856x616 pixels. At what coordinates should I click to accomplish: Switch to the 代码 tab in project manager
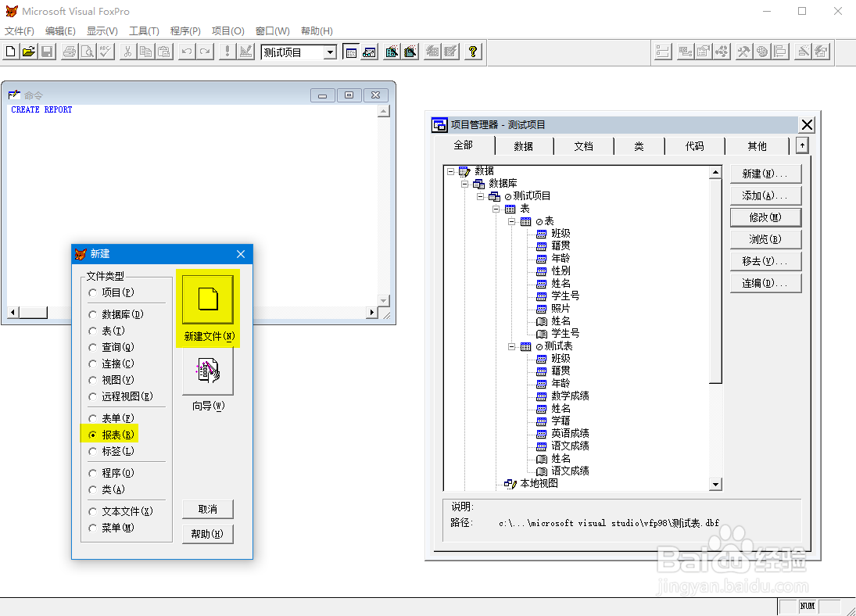pyautogui.click(x=695, y=146)
